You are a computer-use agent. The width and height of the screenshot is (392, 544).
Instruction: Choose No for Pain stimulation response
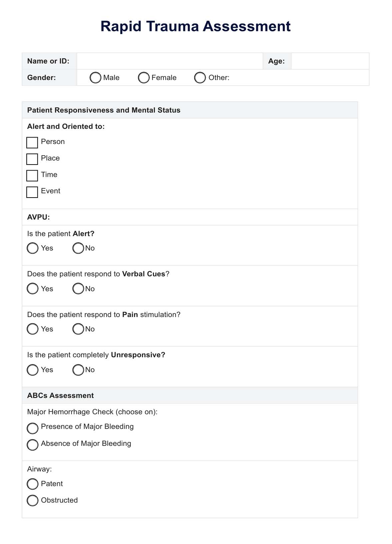[x=78, y=329]
